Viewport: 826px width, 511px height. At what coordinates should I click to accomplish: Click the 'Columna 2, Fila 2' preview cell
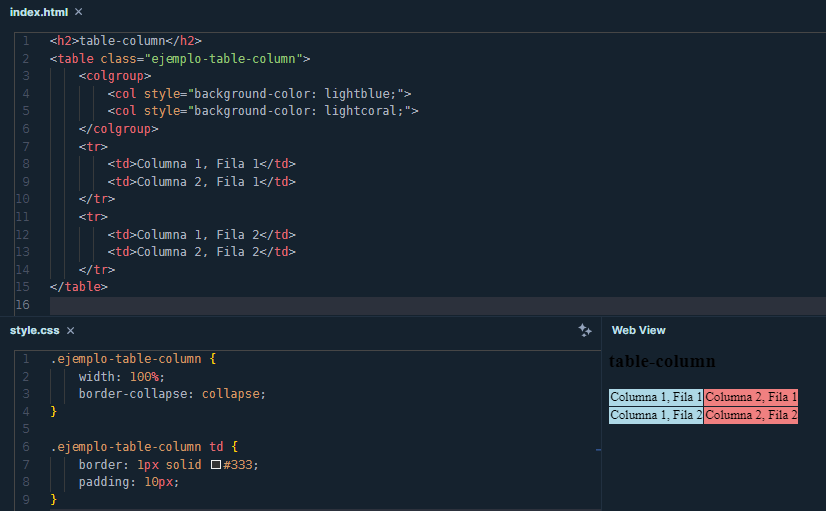pyautogui.click(x=751, y=415)
